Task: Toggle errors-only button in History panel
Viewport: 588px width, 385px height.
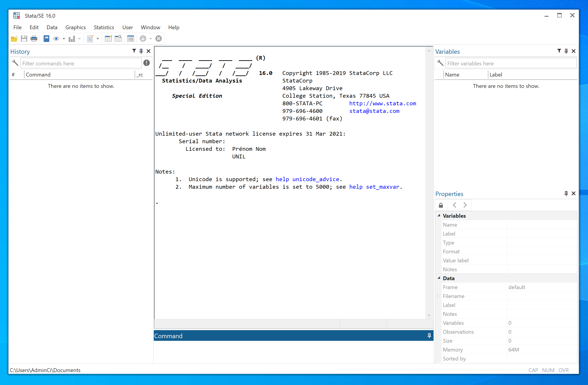Action: 146,63
